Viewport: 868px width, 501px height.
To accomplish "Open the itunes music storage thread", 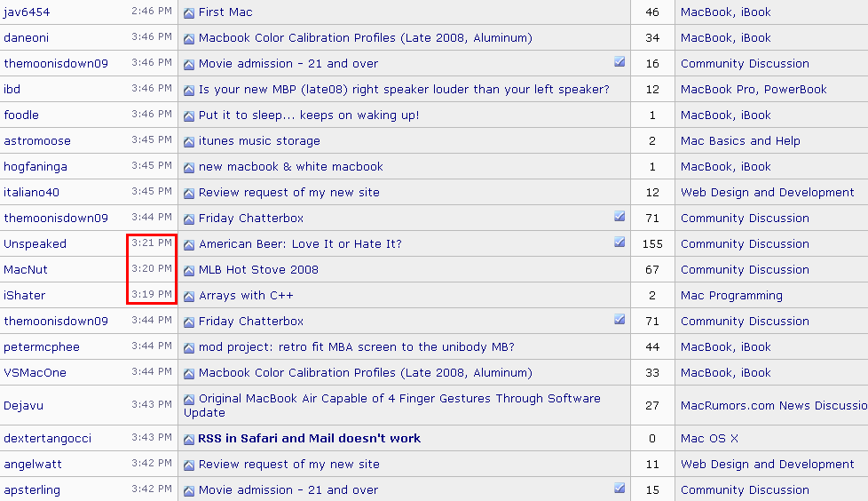I will 259,140.
